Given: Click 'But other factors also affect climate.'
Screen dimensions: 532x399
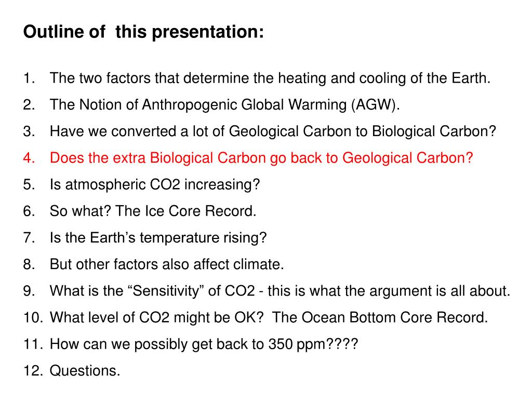Looking at the screenshot, I should 167,264.
